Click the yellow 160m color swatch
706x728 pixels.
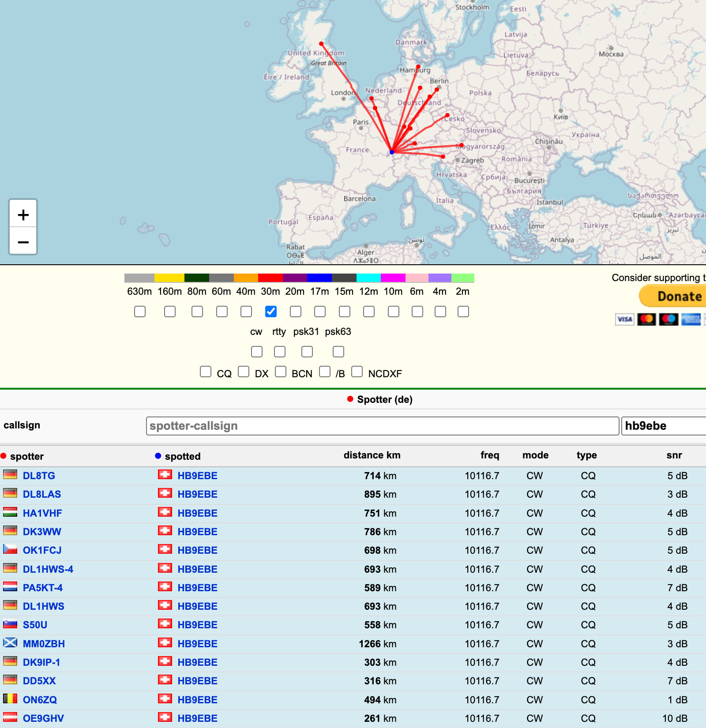tap(169, 278)
